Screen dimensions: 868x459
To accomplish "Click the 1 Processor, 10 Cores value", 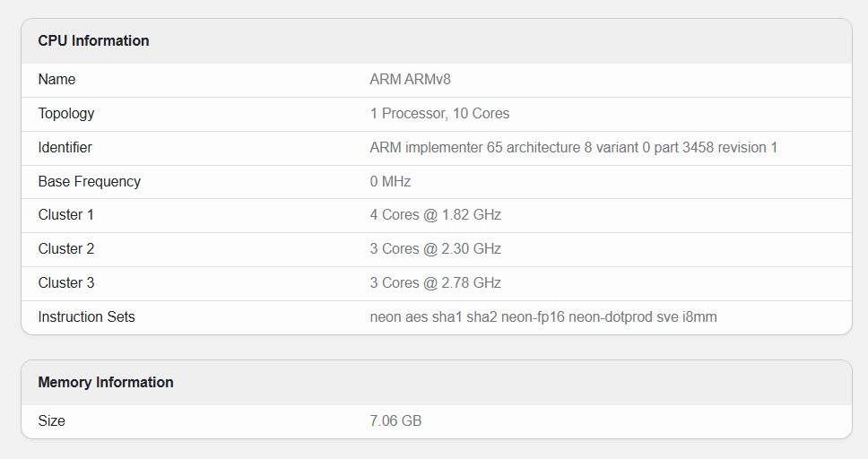I will (x=439, y=114).
